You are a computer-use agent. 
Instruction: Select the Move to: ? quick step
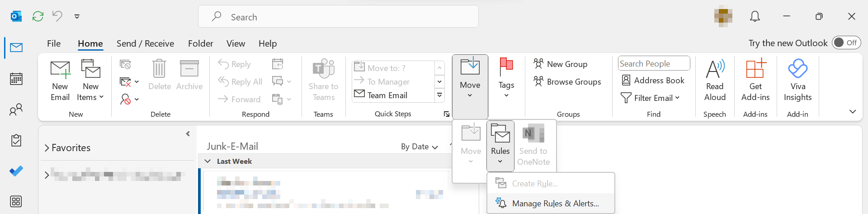(x=393, y=68)
